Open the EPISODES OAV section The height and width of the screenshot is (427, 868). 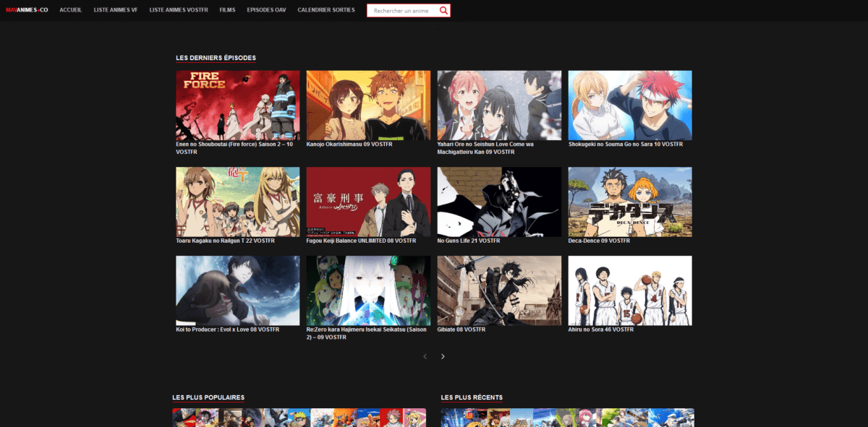pyautogui.click(x=266, y=10)
